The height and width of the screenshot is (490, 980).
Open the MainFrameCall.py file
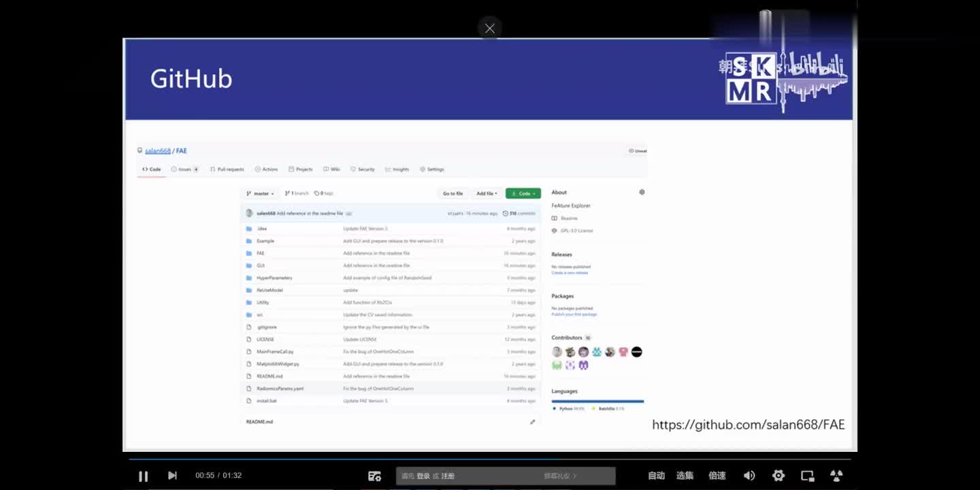click(x=275, y=352)
